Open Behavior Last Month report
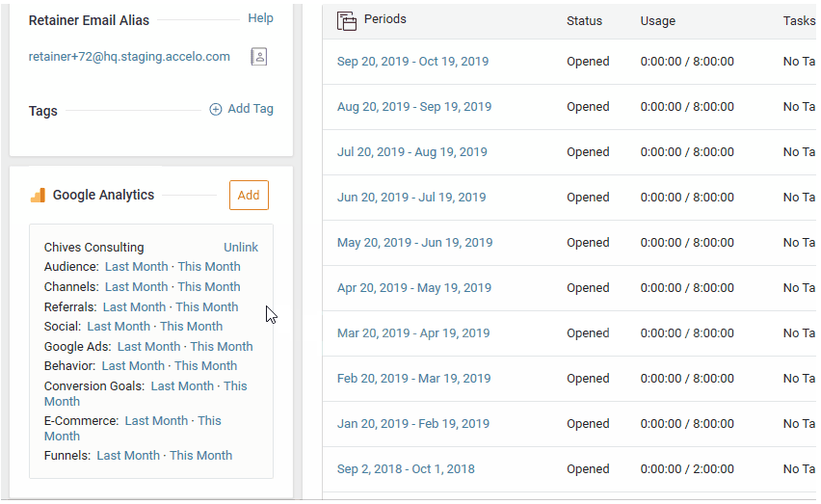Screen dimensions: 821x504 [x=133, y=366]
